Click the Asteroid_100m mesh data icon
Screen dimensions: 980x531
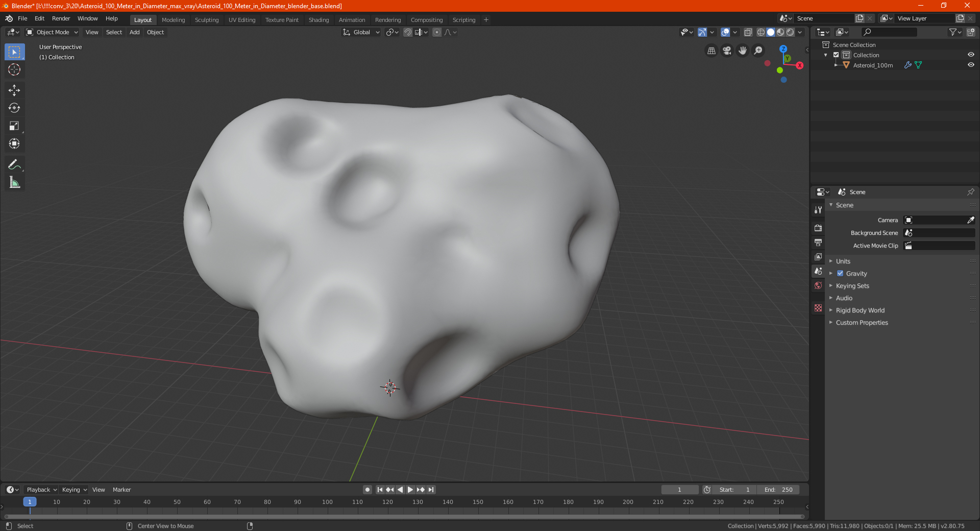pos(918,65)
